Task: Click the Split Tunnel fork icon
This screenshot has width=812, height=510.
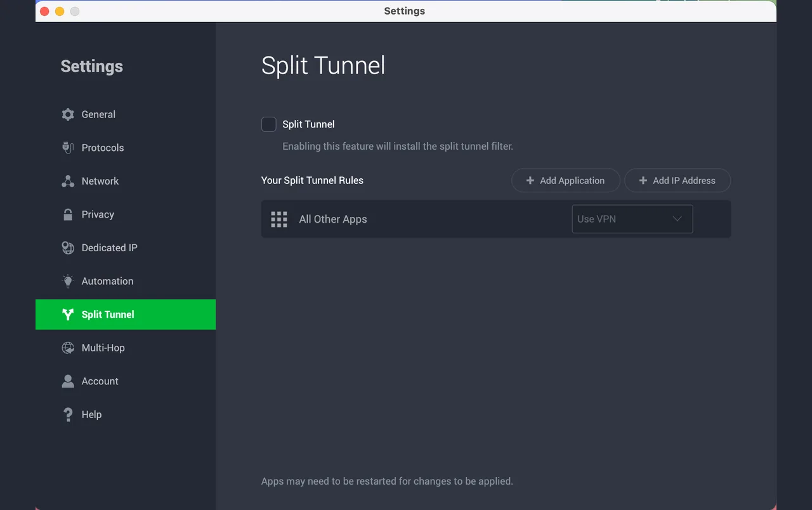Action: pos(68,315)
